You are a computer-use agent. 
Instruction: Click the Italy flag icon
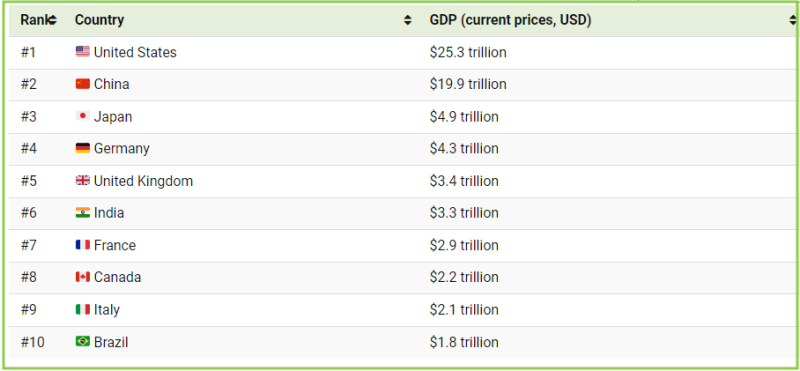click(x=83, y=309)
